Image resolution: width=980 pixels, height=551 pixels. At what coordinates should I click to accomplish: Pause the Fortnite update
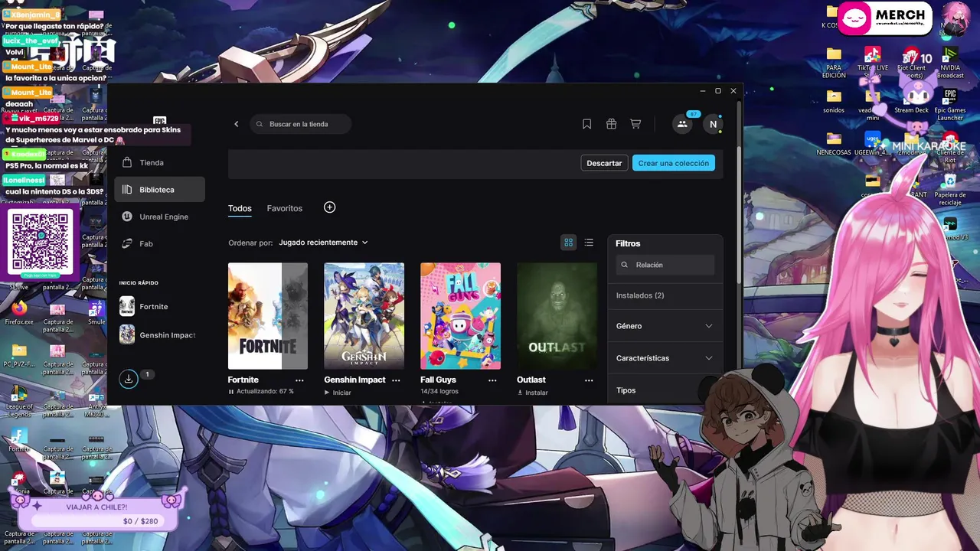[231, 392]
